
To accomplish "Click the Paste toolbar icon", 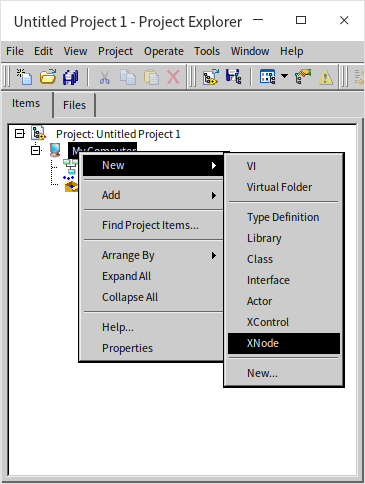I will click(151, 77).
